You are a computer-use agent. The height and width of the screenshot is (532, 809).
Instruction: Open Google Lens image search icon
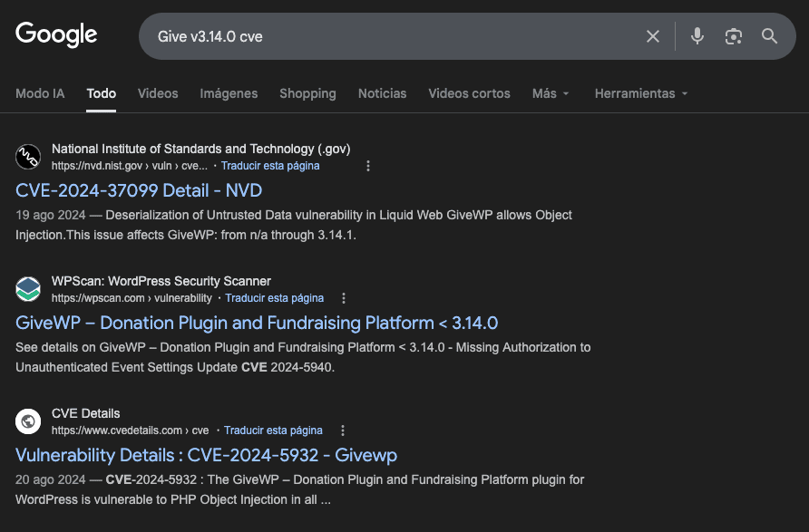[x=734, y=36]
